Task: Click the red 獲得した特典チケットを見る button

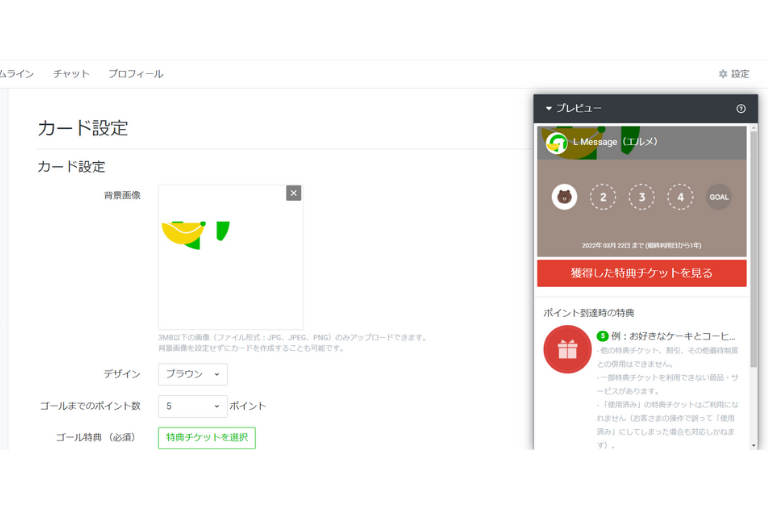Action: 642,273
